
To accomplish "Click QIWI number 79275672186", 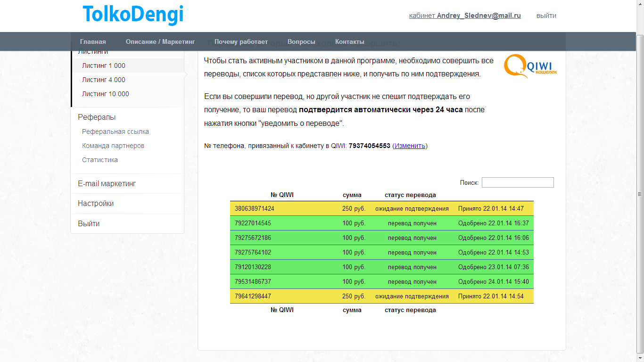I will click(253, 238).
